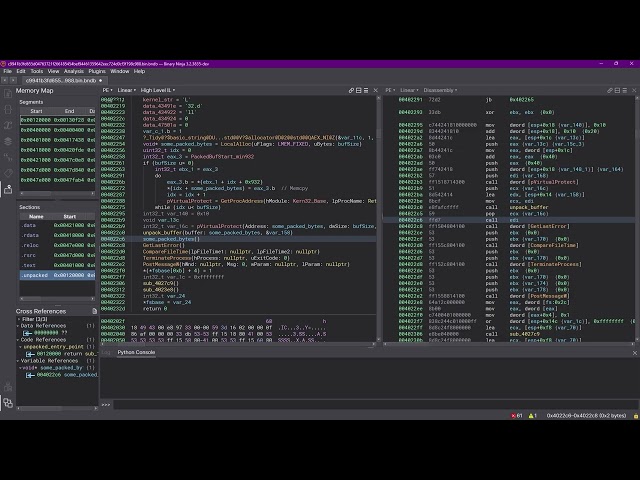
Task: Open Linear dropdown in High Level IL pane
Action: click(x=127, y=90)
